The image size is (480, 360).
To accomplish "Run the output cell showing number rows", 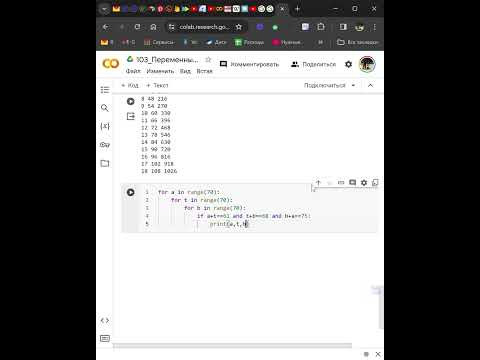I will [131, 101].
